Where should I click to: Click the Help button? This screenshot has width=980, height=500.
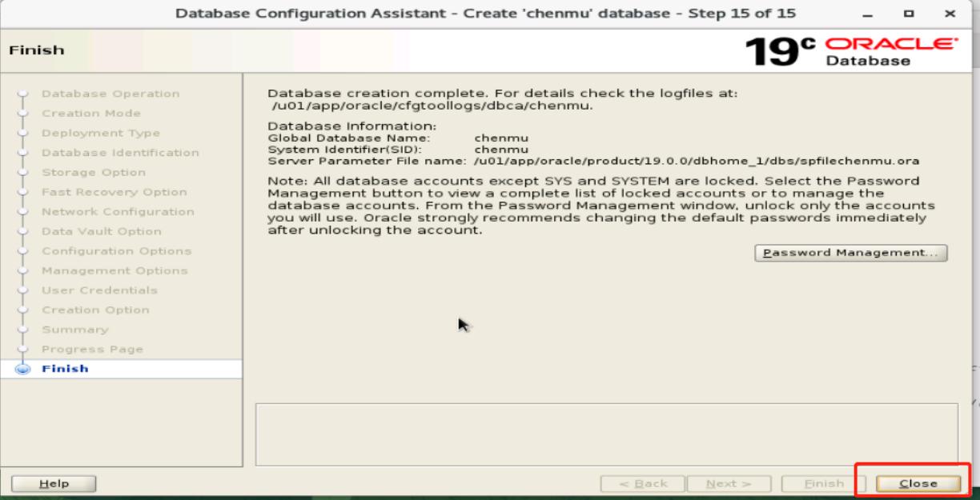tap(54, 483)
